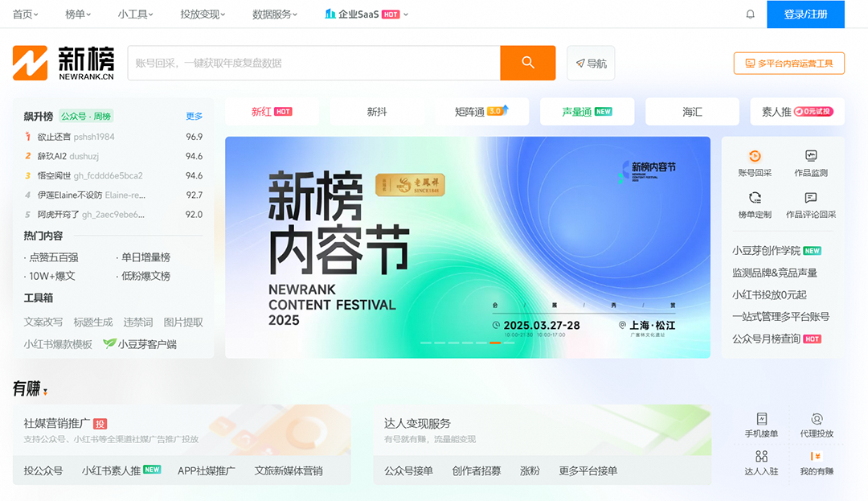Screen dimensions: 868x501
Task: Open the 榜单定制 icon shortcut
Action: [755, 205]
